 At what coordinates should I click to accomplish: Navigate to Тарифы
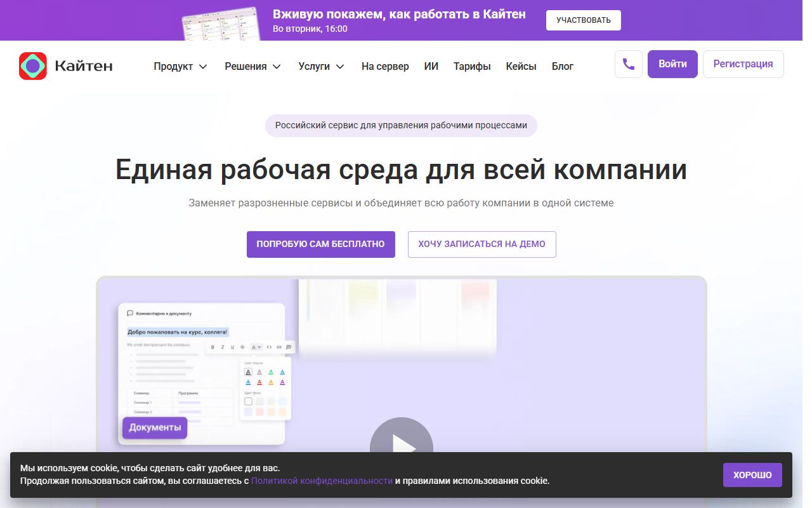pos(472,66)
